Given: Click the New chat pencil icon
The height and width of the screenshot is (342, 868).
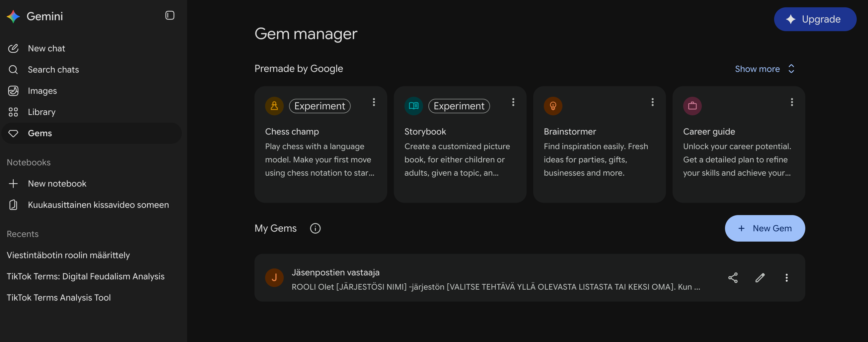Looking at the screenshot, I should (x=13, y=48).
